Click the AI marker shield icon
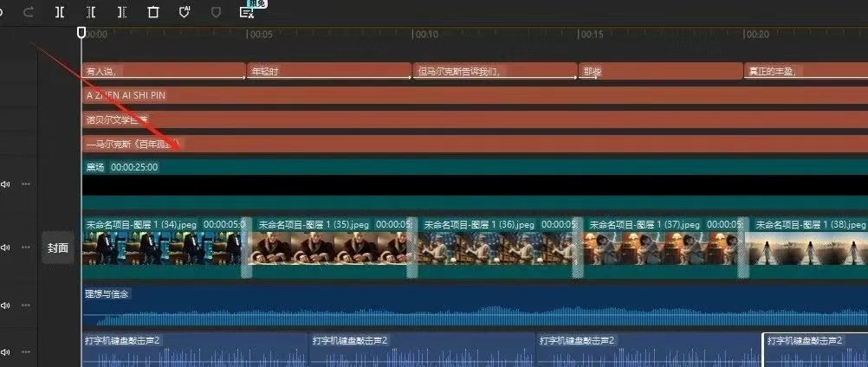Viewport: 868px width, 367px height. (x=185, y=11)
